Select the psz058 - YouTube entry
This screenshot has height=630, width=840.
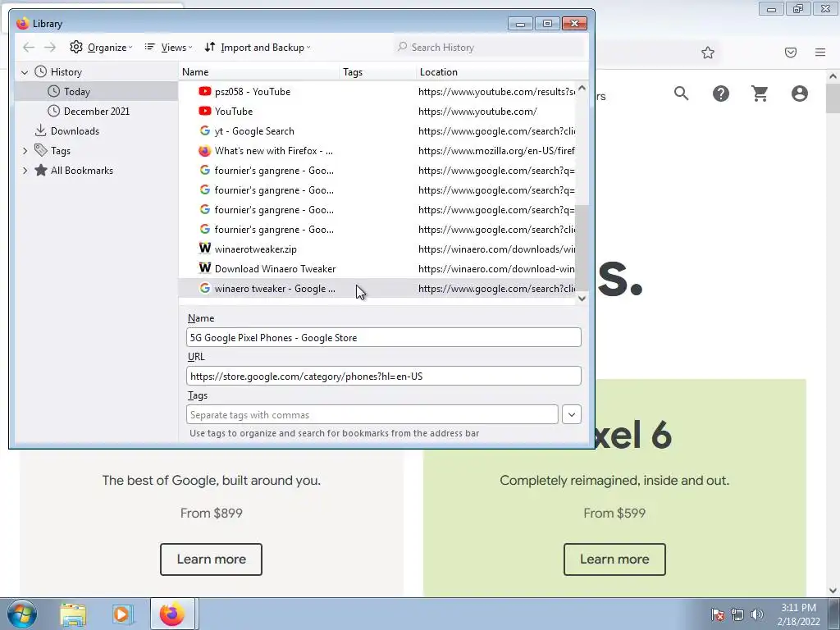(x=377, y=92)
